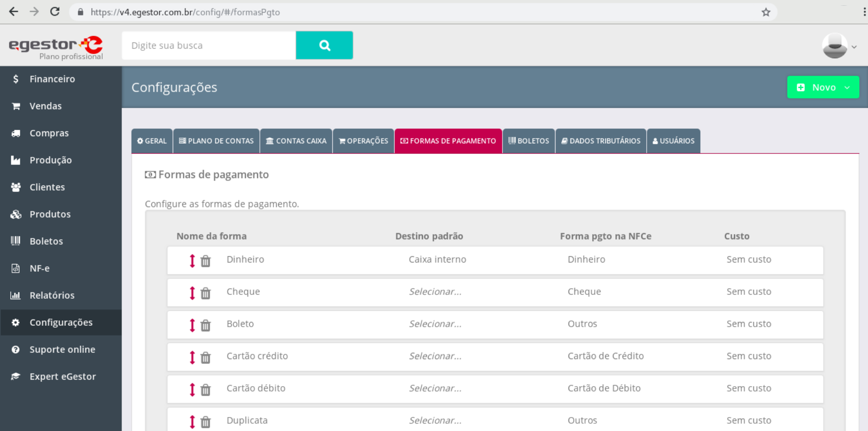868x431 pixels.
Task: Open the Plano de Contas tab
Action: [217, 141]
